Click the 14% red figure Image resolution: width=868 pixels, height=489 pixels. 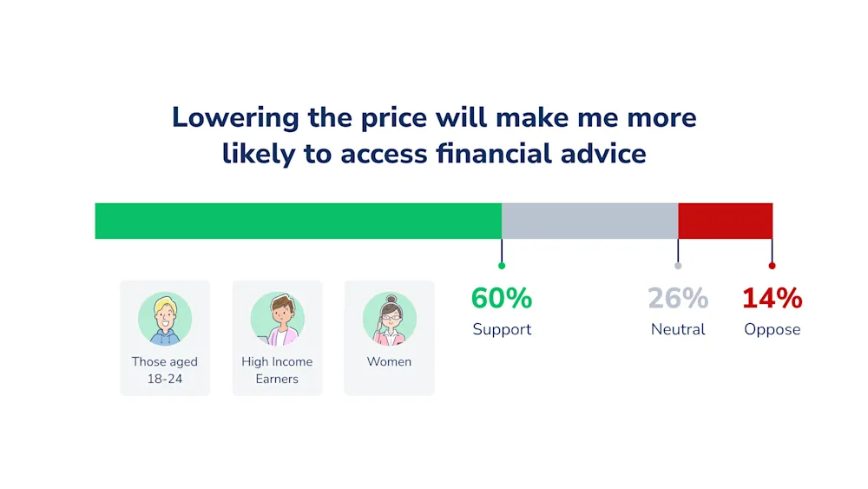coord(773,298)
